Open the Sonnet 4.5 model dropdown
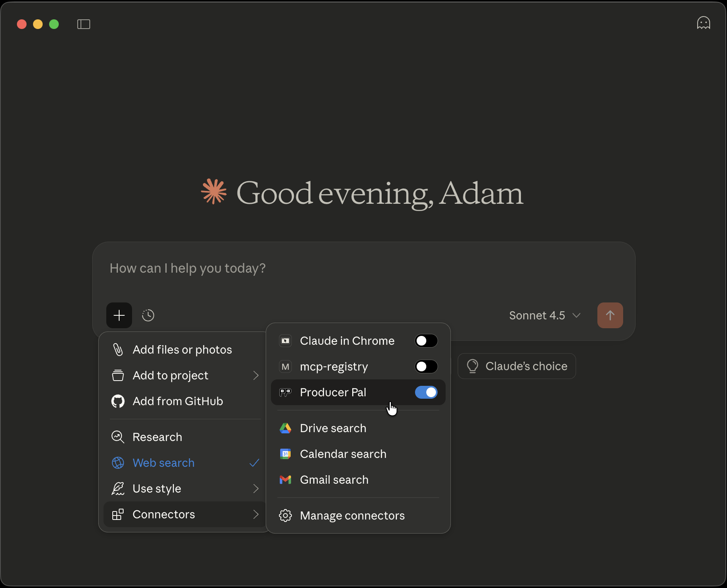Viewport: 727px width, 588px height. pyautogui.click(x=544, y=315)
